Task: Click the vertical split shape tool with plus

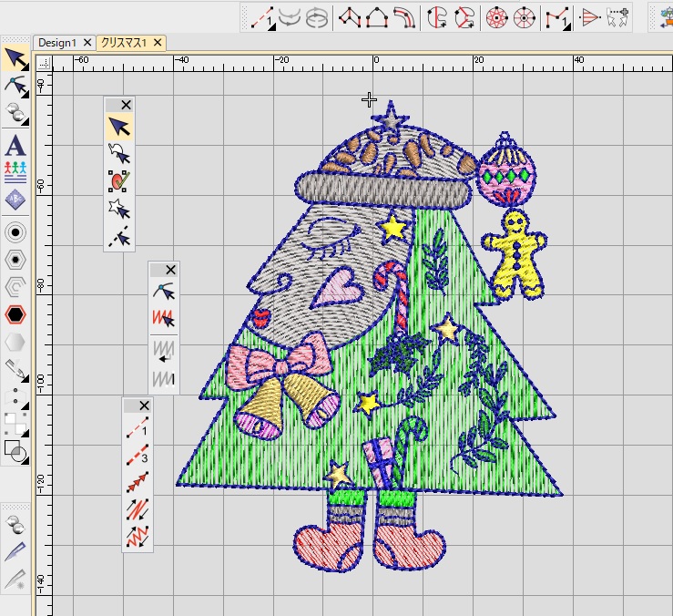Action: (x=437, y=18)
